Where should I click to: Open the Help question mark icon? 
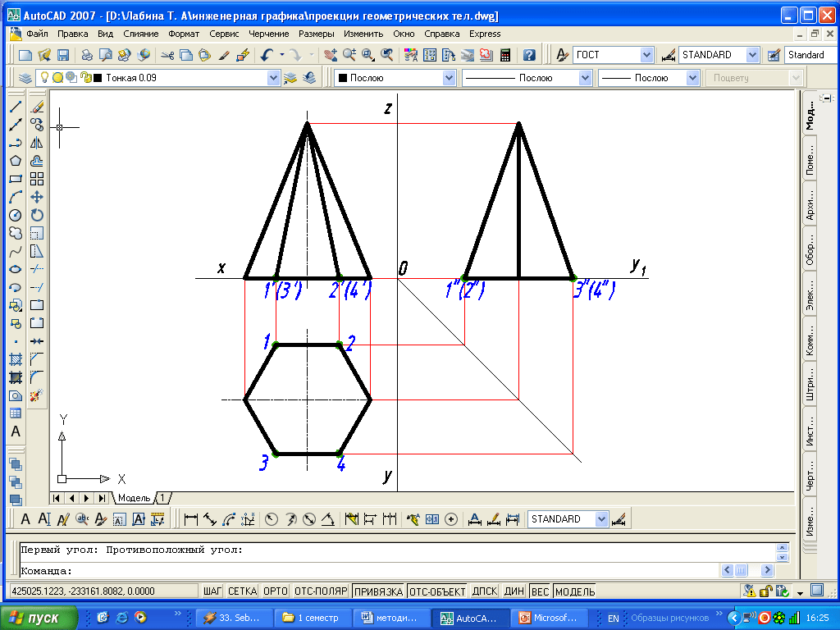pyautogui.click(x=529, y=55)
